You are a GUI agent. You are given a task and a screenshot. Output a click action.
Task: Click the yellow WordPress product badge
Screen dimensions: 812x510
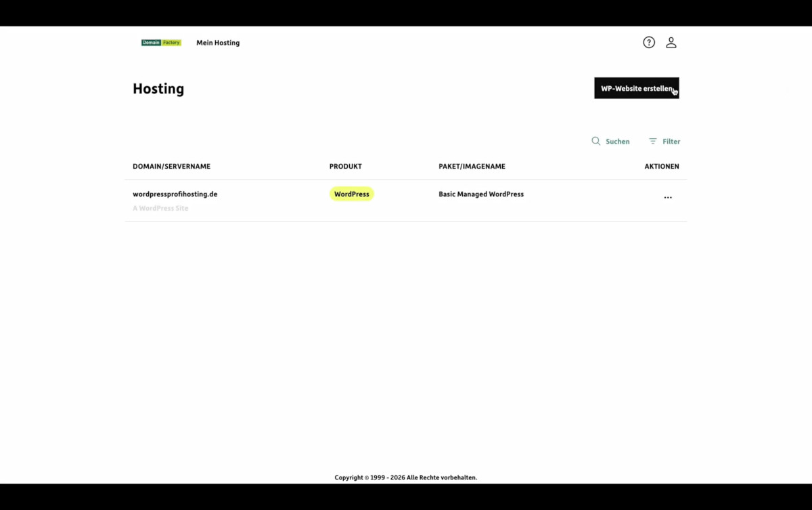pyautogui.click(x=352, y=194)
